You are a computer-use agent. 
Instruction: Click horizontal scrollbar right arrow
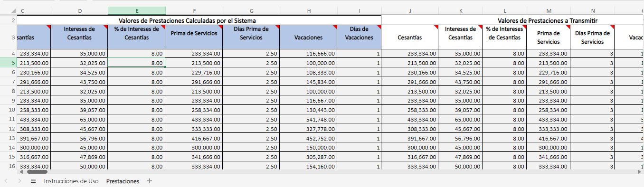pyautogui.click(x=639, y=172)
